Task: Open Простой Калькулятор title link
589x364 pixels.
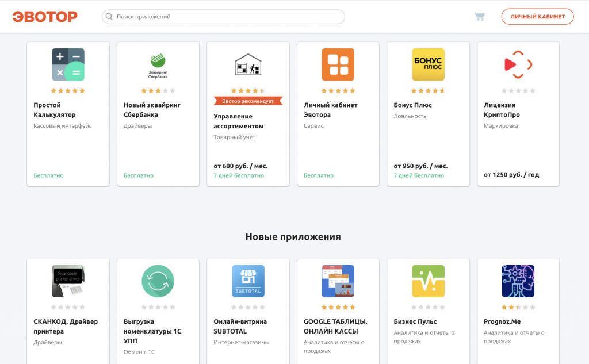Action: coord(55,110)
